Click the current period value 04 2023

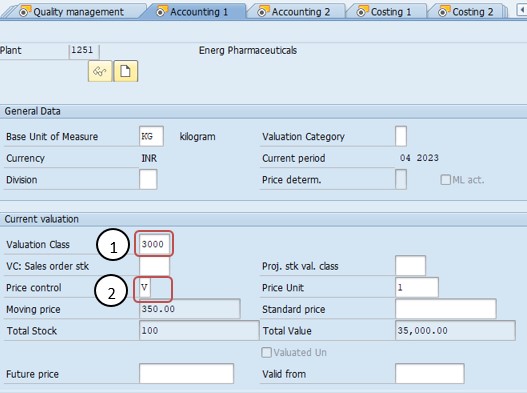(419, 158)
